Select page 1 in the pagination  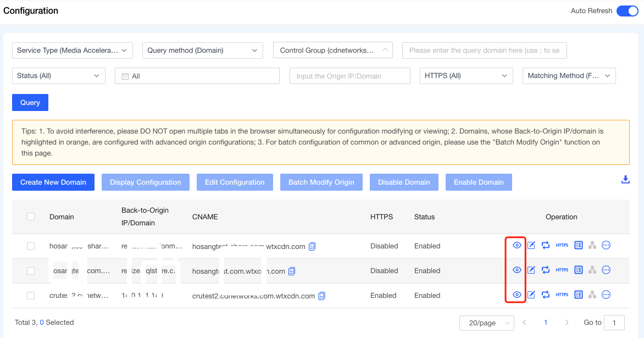tap(546, 323)
